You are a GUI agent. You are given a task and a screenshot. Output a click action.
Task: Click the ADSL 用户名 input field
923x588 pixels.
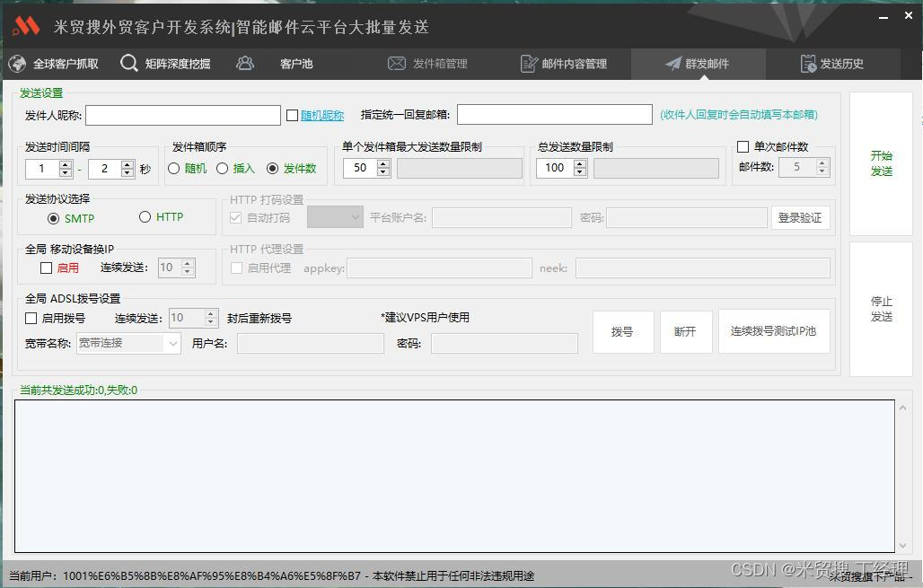[311, 343]
